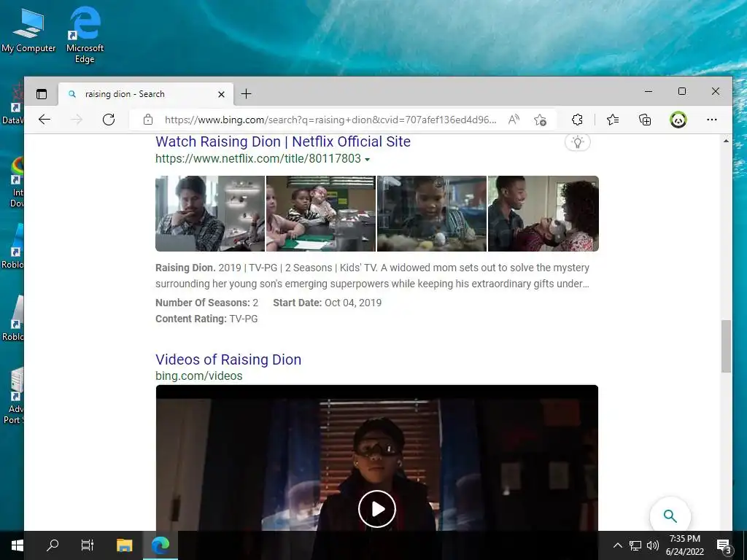Minimize the Edge window
Screen dimensions: 747x560
649,91
